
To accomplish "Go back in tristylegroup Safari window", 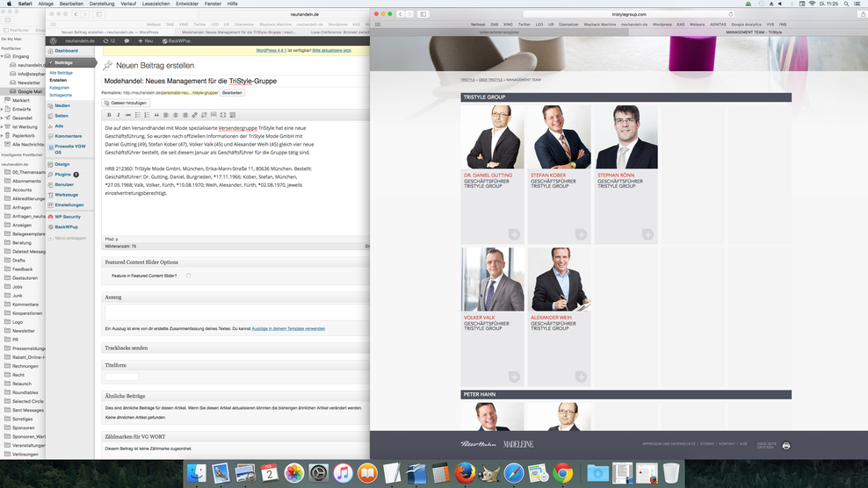I will pyautogui.click(x=401, y=14).
